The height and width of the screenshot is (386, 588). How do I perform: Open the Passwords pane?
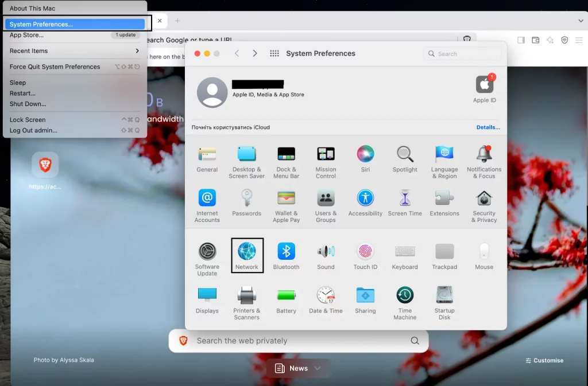pos(246,203)
